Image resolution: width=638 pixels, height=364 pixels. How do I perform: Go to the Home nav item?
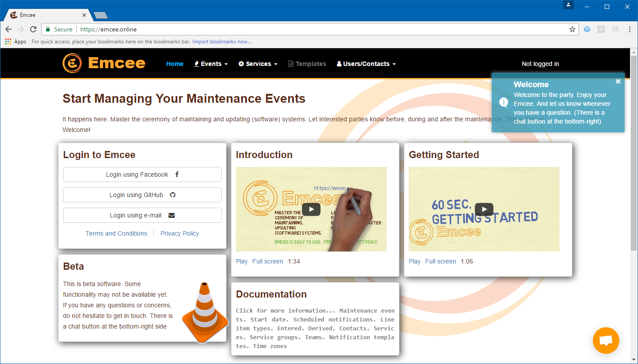[x=175, y=64]
